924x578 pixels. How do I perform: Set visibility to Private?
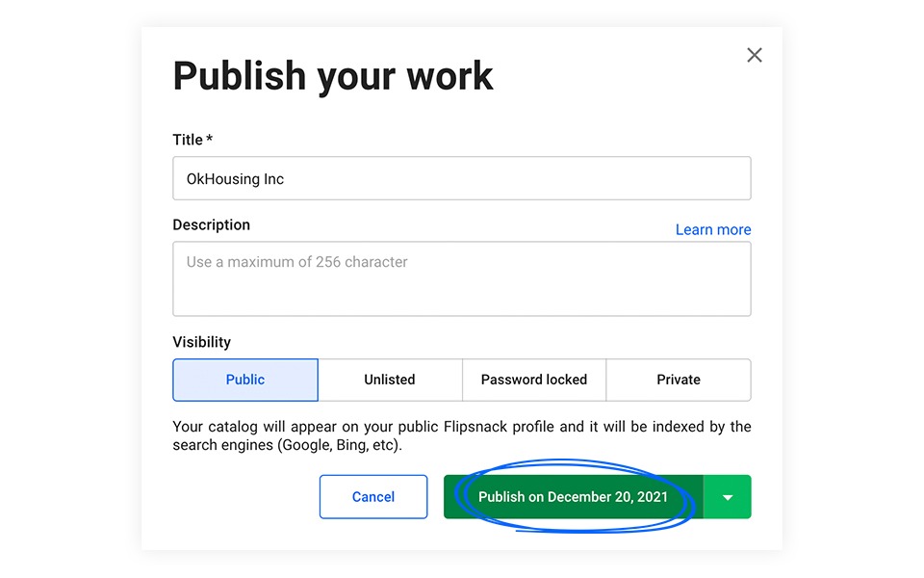click(x=679, y=380)
